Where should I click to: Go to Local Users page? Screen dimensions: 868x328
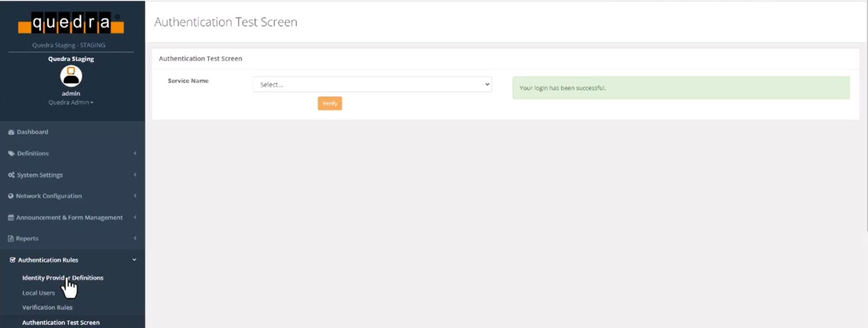click(x=39, y=293)
